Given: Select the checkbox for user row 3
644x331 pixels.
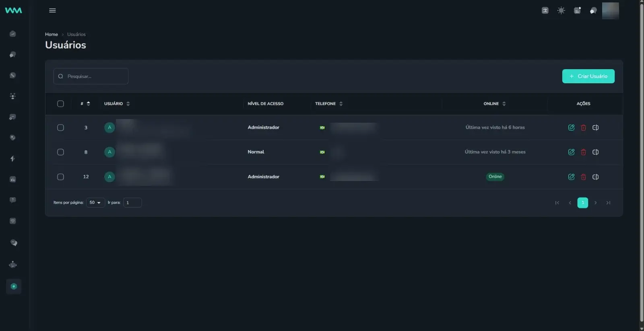Looking at the screenshot, I should coord(60,127).
